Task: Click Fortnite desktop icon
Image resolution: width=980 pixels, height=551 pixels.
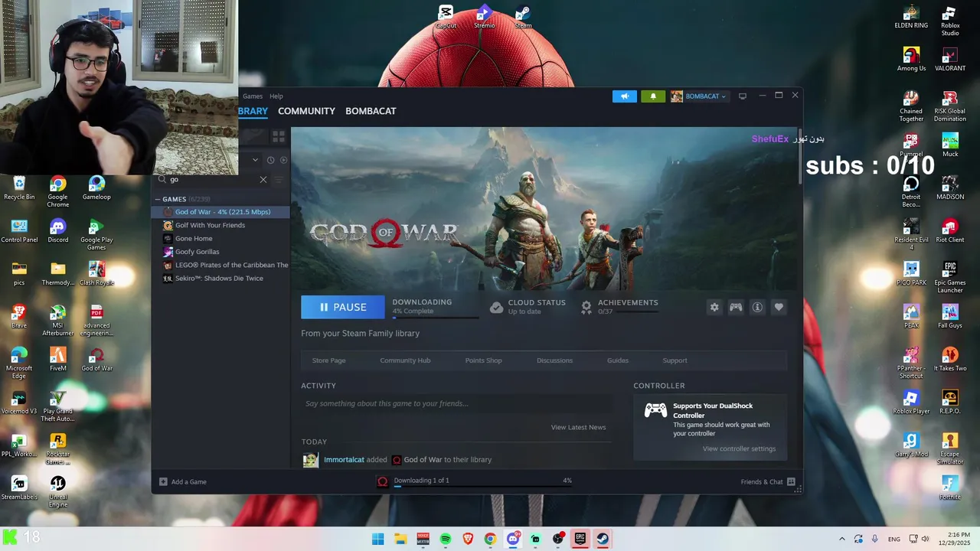Action: coord(950,487)
